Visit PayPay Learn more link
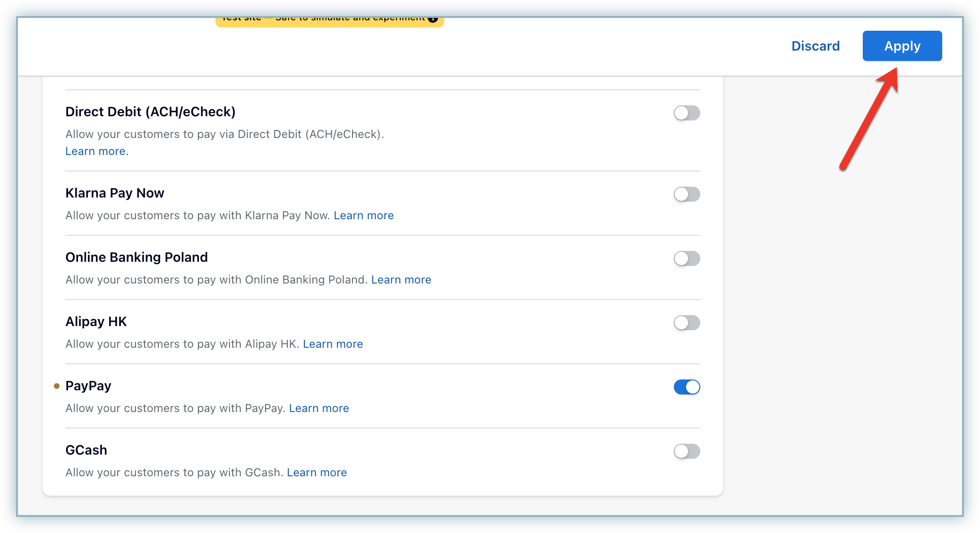 click(319, 408)
